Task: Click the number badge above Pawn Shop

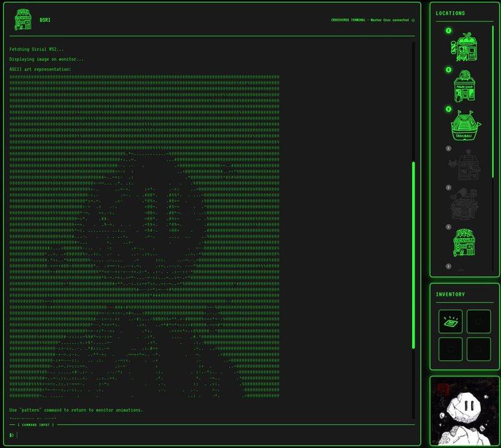Action: click(448, 70)
